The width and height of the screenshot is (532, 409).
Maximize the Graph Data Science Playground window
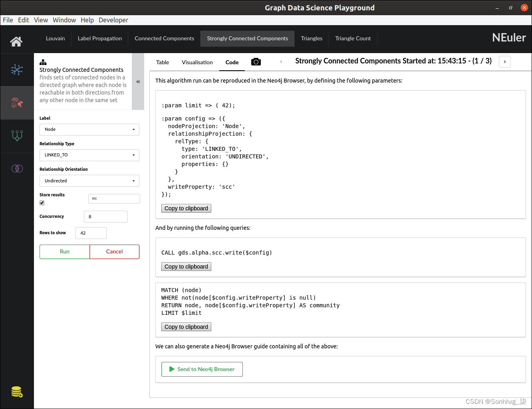click(x=510, y=8)
